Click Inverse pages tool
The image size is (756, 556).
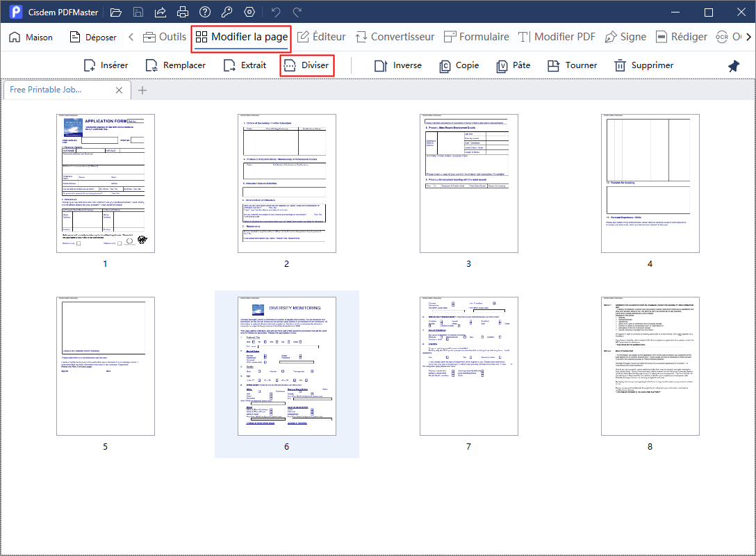(397, 65)
